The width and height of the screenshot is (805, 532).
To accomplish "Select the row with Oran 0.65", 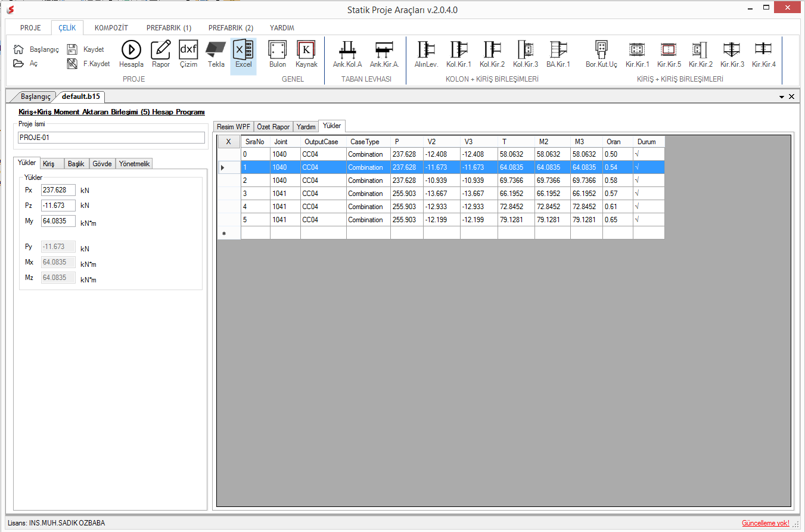I will (x=441, y=220).
